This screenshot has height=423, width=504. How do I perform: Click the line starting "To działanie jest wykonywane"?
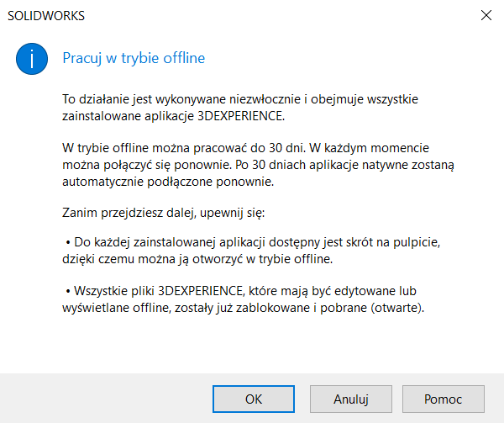pyautogui.click(x=248, y=98)
